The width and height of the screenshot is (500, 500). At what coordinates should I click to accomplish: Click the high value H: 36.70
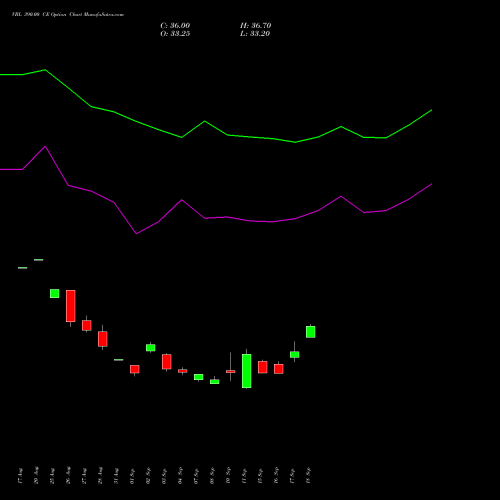pyautogui.click(x=255, y=25)
